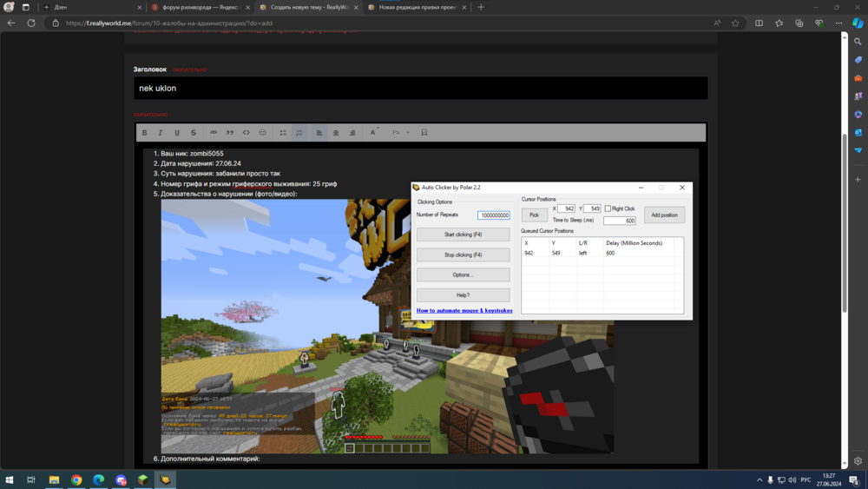Open Games chess icon in Edge sidebar
This screenshot has width=868, height=489.
(858, 96)
